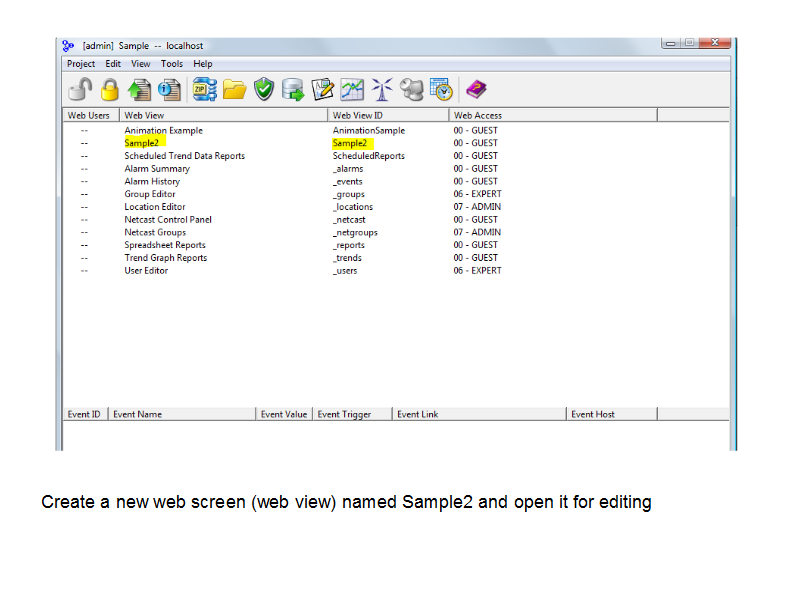The image size is (800, 600).
Task: Click 06 - EXPERT access for User Editor
Action: [x=477, y=271]
